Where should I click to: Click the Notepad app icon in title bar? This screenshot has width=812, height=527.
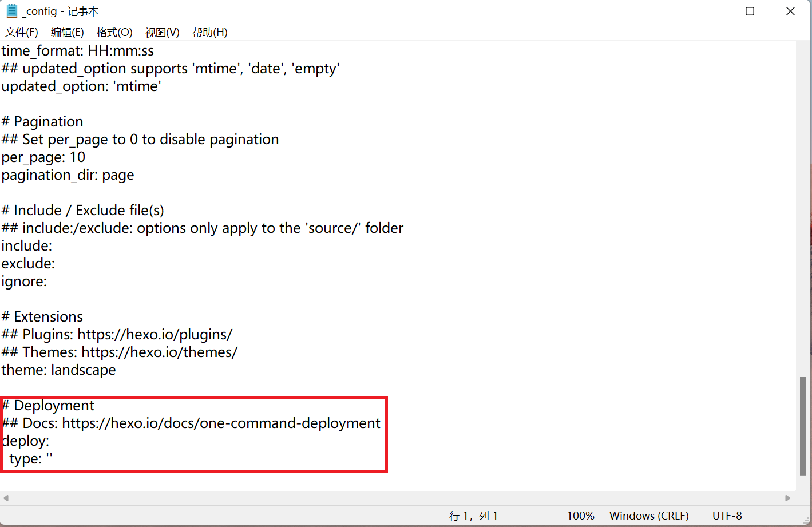point(11,11)
